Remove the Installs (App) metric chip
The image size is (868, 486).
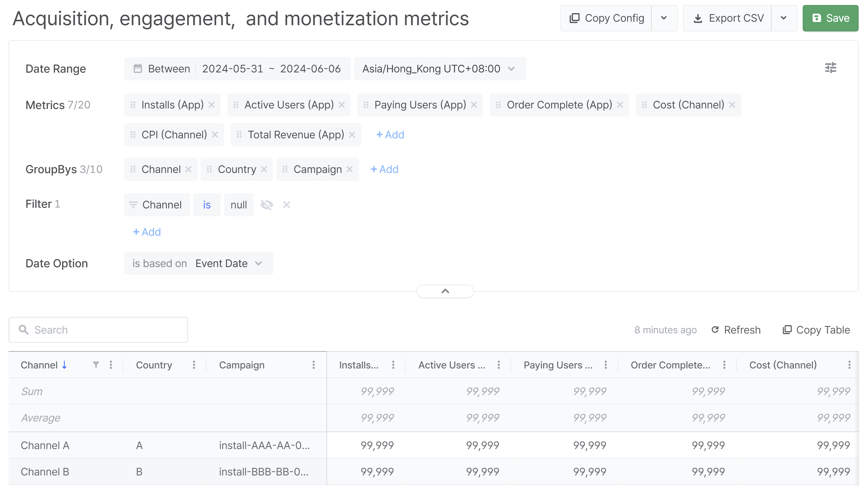click(x=212, y=105)
